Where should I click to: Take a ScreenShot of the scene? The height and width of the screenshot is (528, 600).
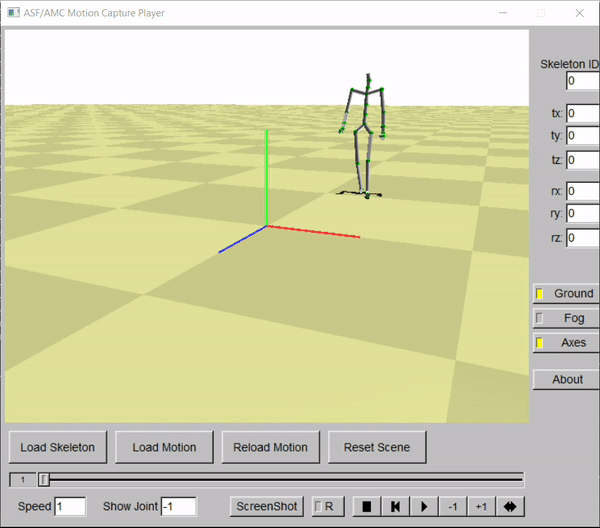coord(267,507)
